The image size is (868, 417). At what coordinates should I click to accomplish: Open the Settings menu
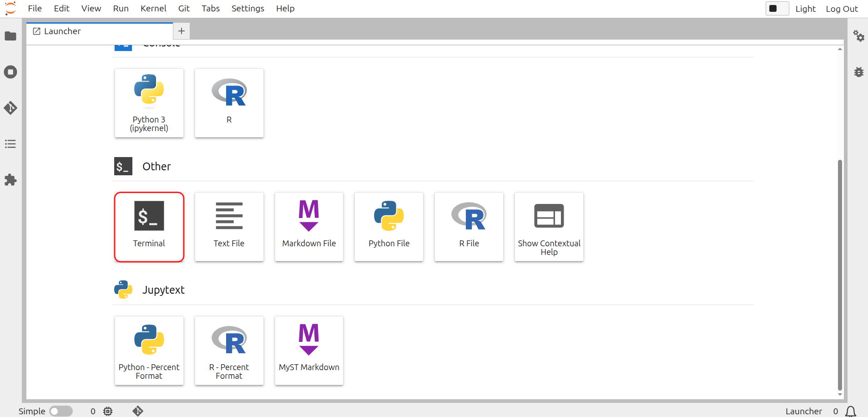click(247, 9)
